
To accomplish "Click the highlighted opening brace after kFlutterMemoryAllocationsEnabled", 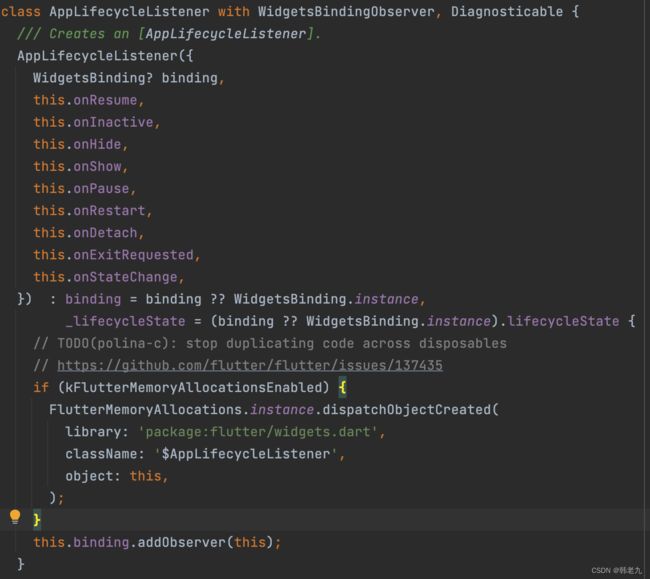I will click(342, 388).
